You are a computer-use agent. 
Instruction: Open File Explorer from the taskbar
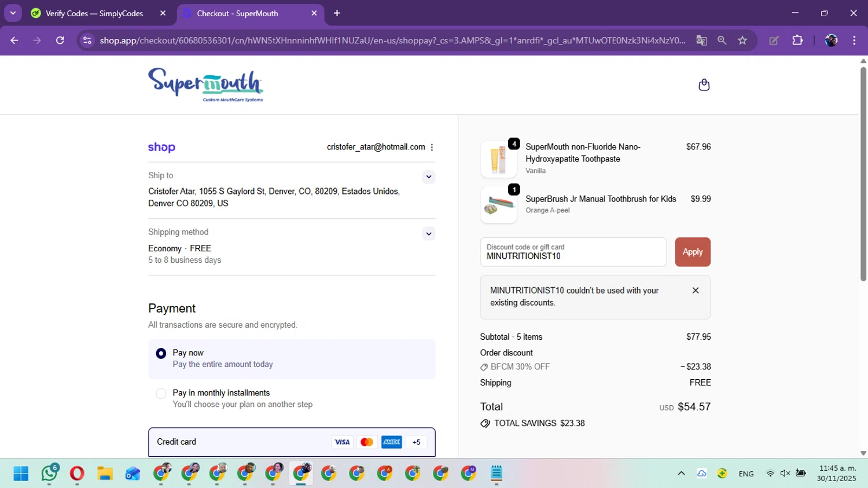tap(105, 474)
